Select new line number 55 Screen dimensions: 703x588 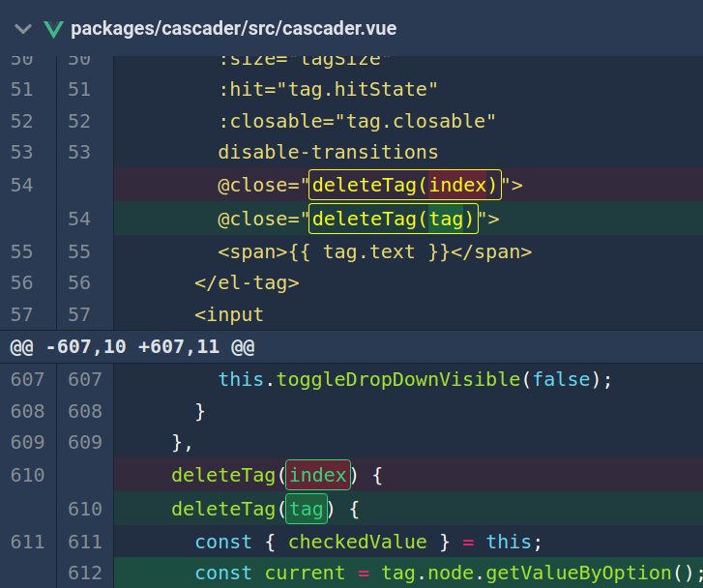click(79, 251)
